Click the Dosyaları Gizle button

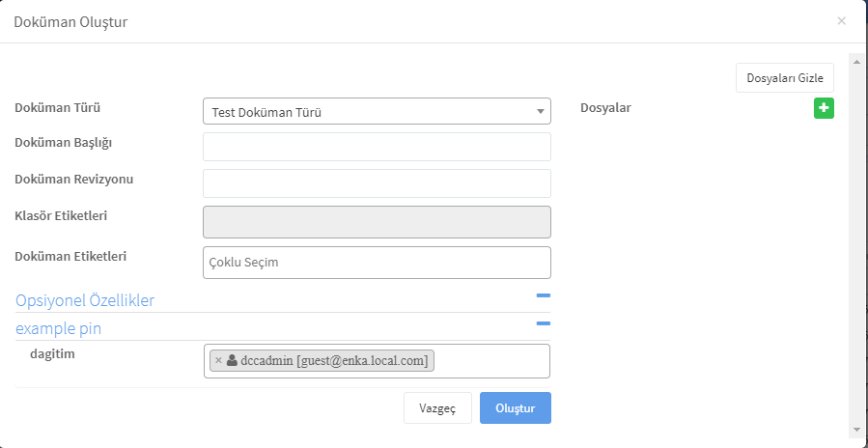(x=785, y=78)
